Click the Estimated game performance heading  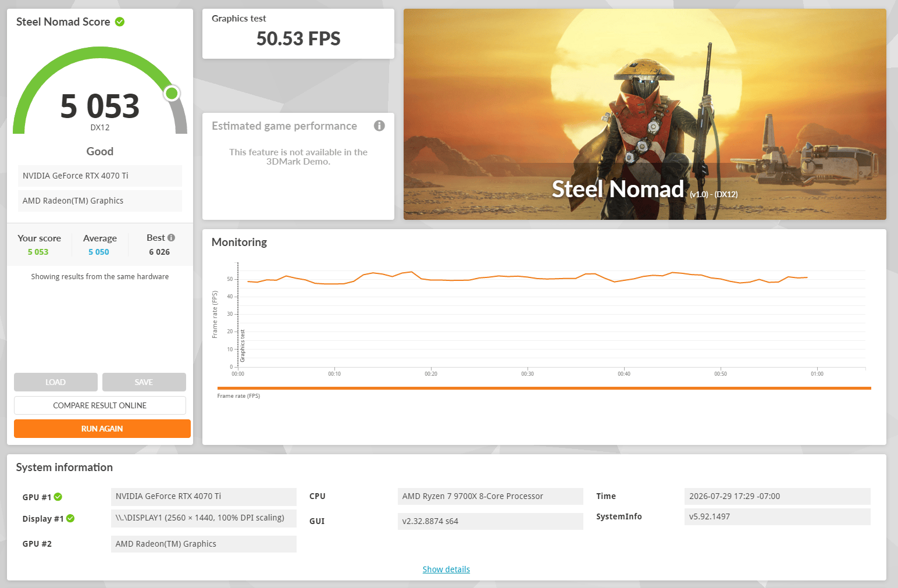284,126
